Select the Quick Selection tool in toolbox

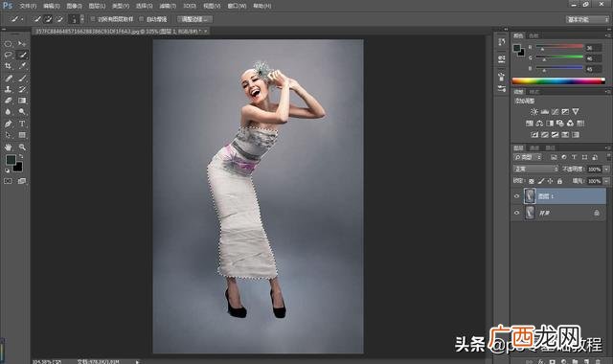tap(22, 55)
